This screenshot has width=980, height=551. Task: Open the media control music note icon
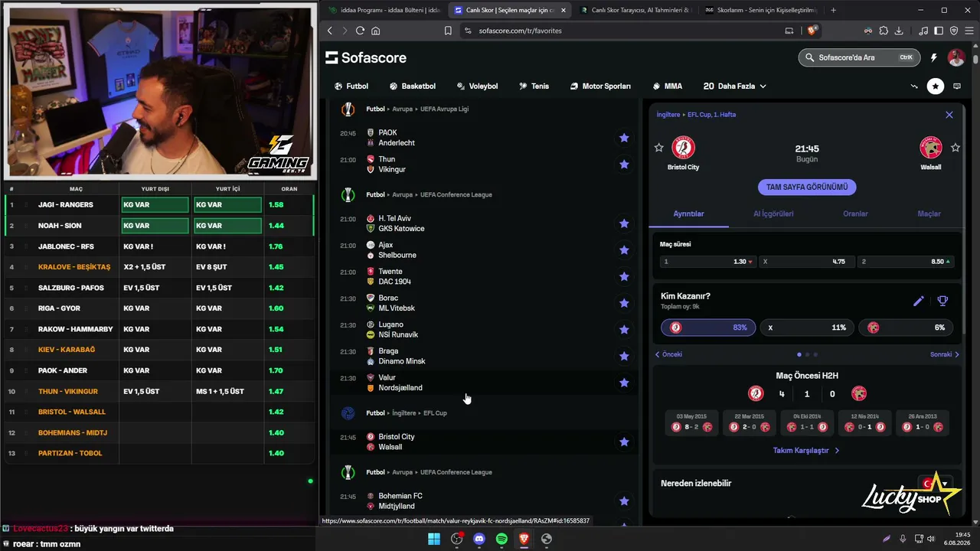[924, 31]
